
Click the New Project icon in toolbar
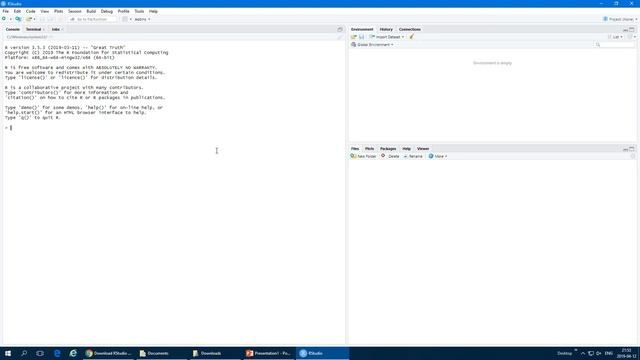pos(18,19)
